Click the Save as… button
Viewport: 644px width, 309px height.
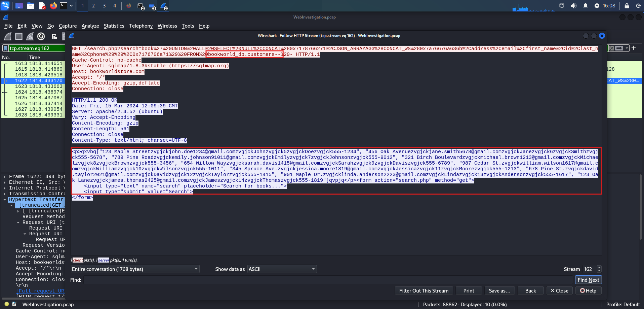click(x=499, y=290)
